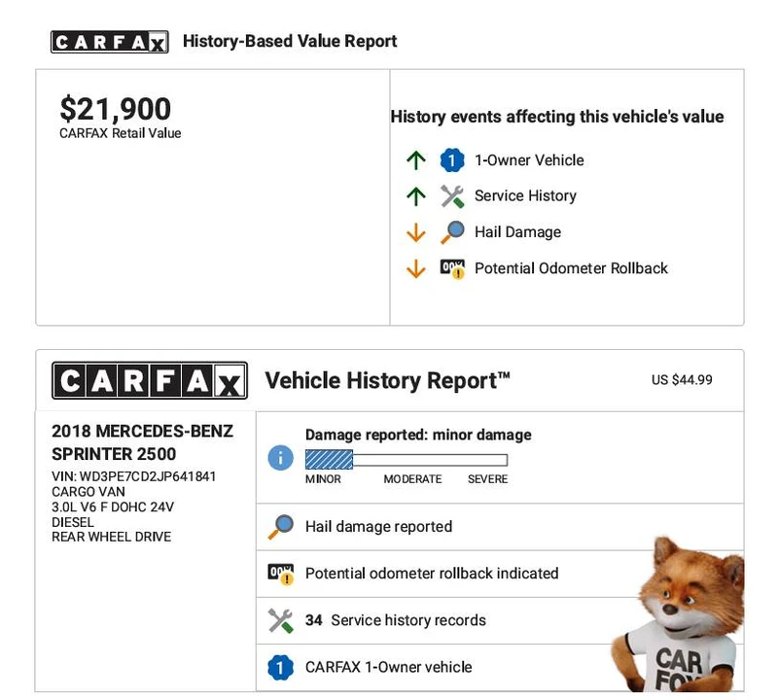Click the blue info icon beside damage reported

point(280,457)
